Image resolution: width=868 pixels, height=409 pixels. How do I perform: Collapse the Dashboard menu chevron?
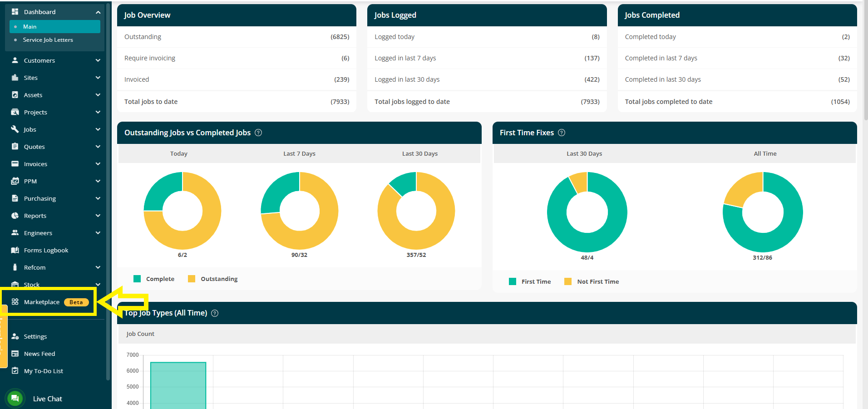98,12
